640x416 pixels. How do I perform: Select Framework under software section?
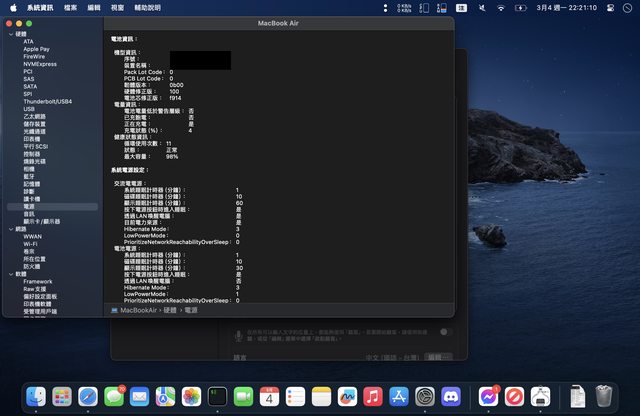[x=38, y=282]
